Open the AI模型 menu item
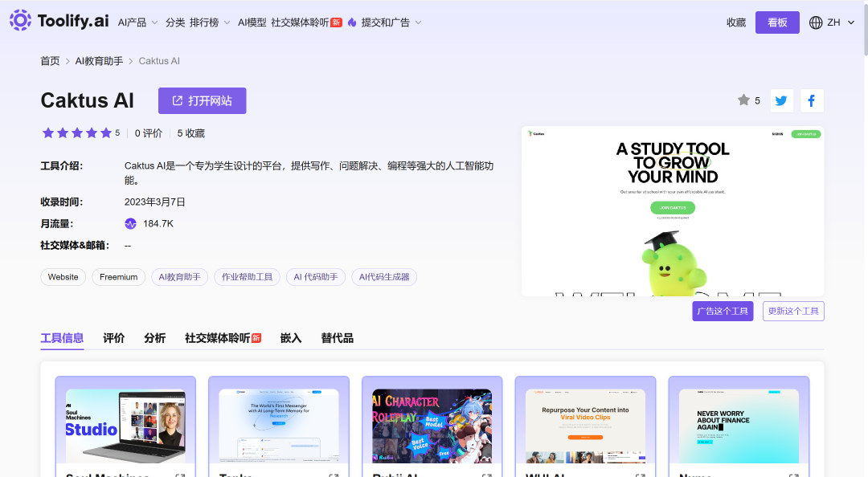This screenshot has width=868, height=477. coord(252,22)
